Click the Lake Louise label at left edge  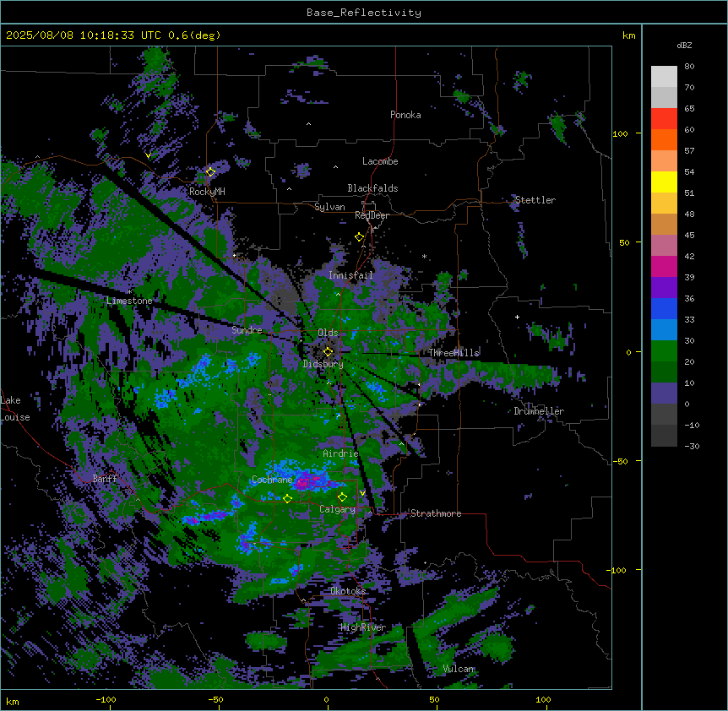point(15,409)
